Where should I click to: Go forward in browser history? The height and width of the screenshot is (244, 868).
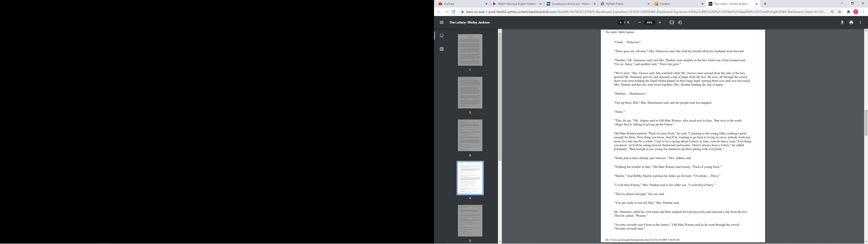pyautogui.click(x=446, y=12)
